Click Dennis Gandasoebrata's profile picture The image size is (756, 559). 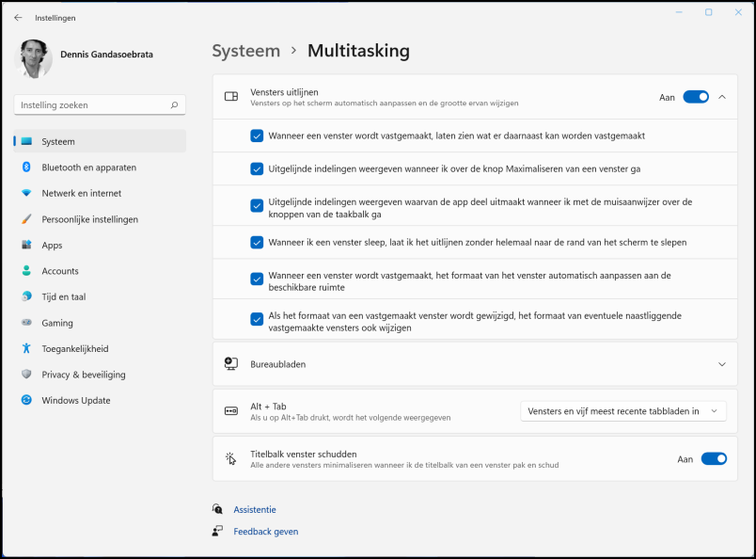[33, 58]
